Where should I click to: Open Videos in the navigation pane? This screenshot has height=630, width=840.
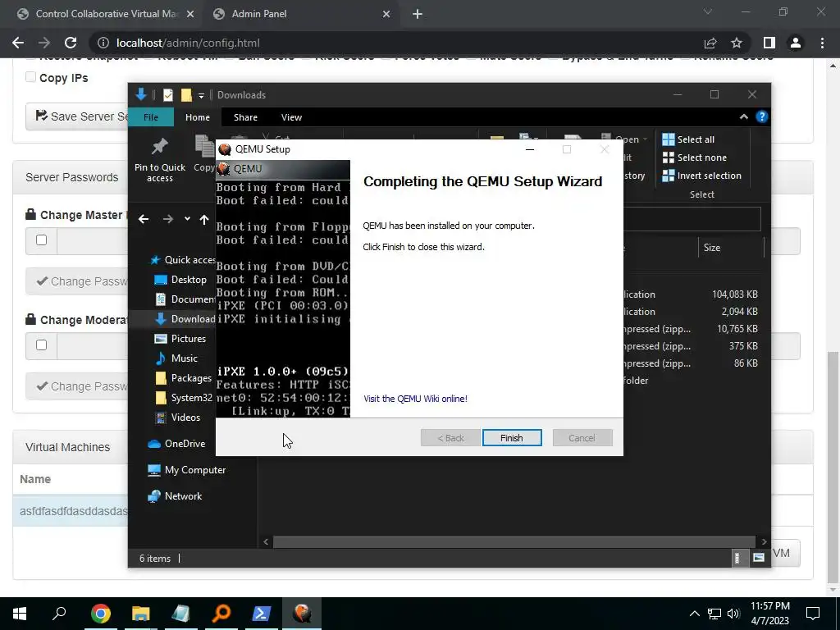pyautogui.click(x=177, y=418)
